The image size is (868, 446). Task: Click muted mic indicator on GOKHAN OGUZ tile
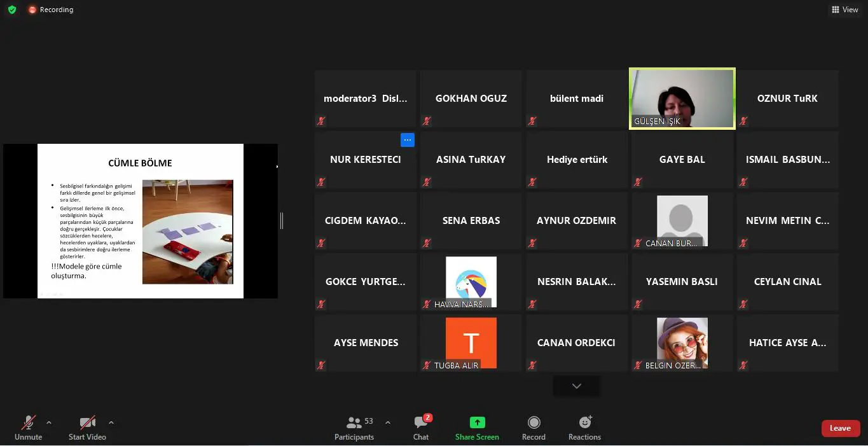pyautogui.click(x=427, y=121)
